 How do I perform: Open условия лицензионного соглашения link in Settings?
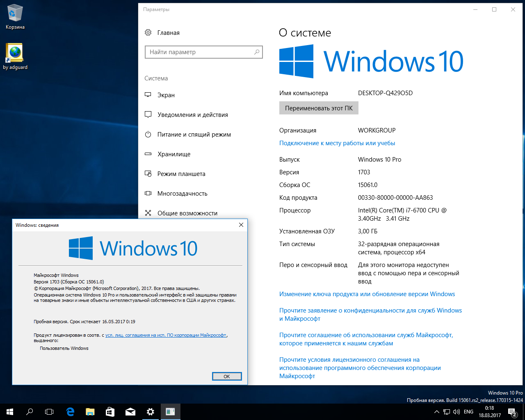tap(360, 368)
